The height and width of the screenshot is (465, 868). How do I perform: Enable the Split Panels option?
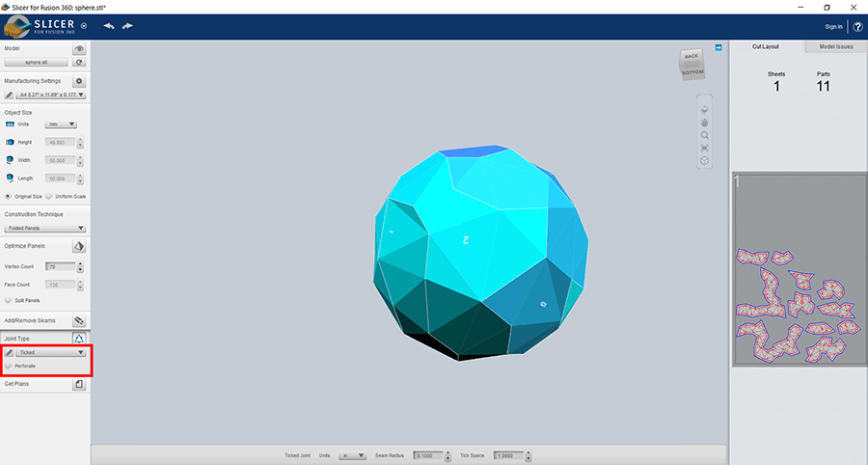[8, 300]
